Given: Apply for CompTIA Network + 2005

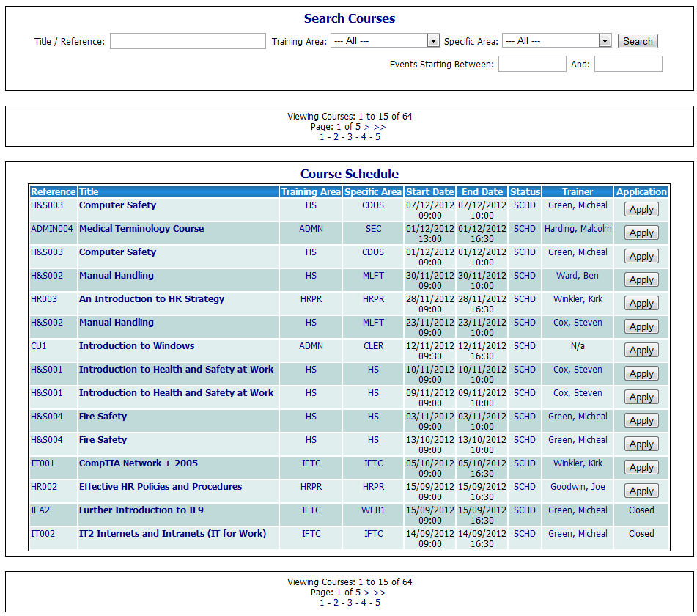Looking at the screenshot, I should [641, 468].
